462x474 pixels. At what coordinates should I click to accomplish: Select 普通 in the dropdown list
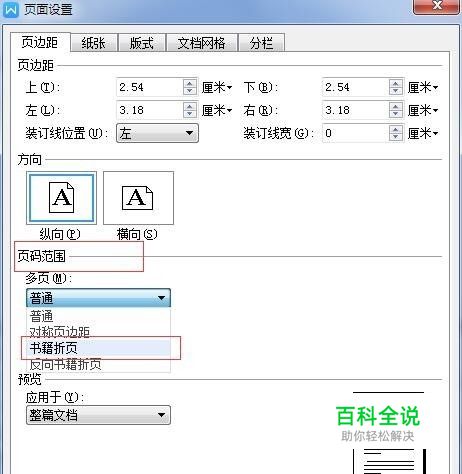click(x=98, y=316)
